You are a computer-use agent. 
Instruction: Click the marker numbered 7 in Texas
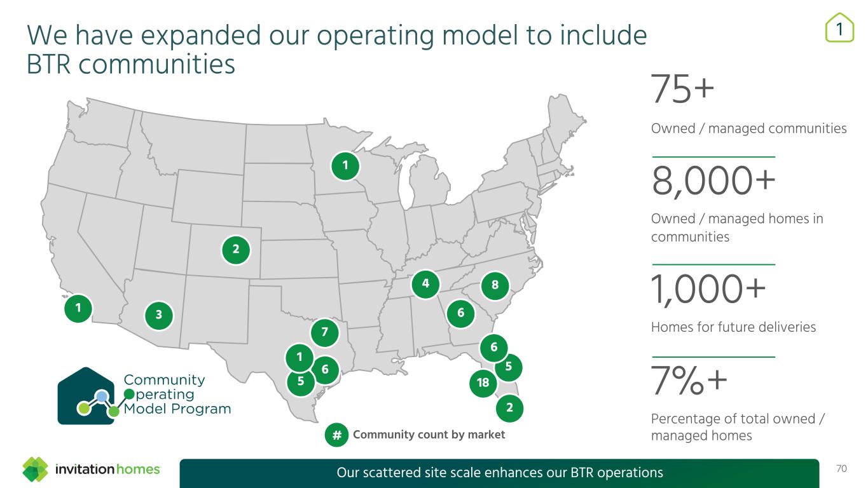324,332
